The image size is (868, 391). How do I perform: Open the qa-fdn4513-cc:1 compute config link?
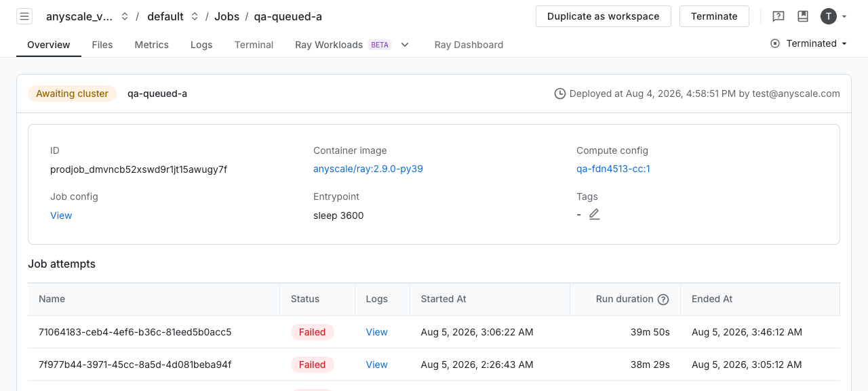[613, 169]
